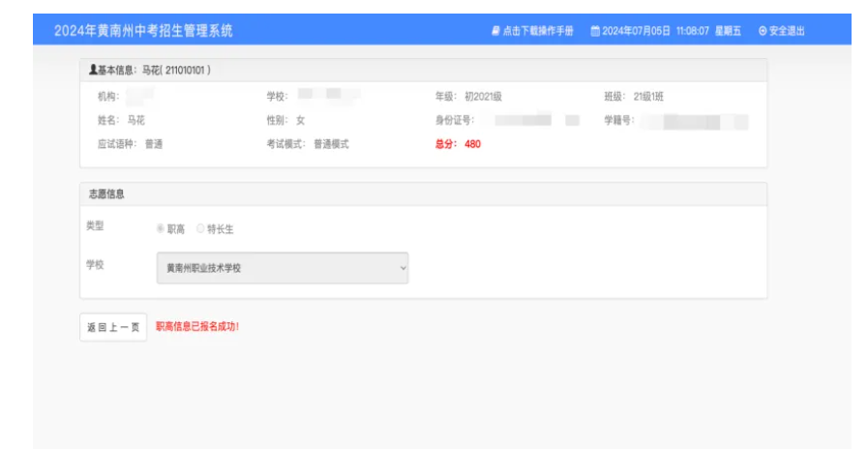The image size is (868, 449).
Task: Click the 2024年黄南州中考招生管理系统 header title
Action: pos(143,31)
